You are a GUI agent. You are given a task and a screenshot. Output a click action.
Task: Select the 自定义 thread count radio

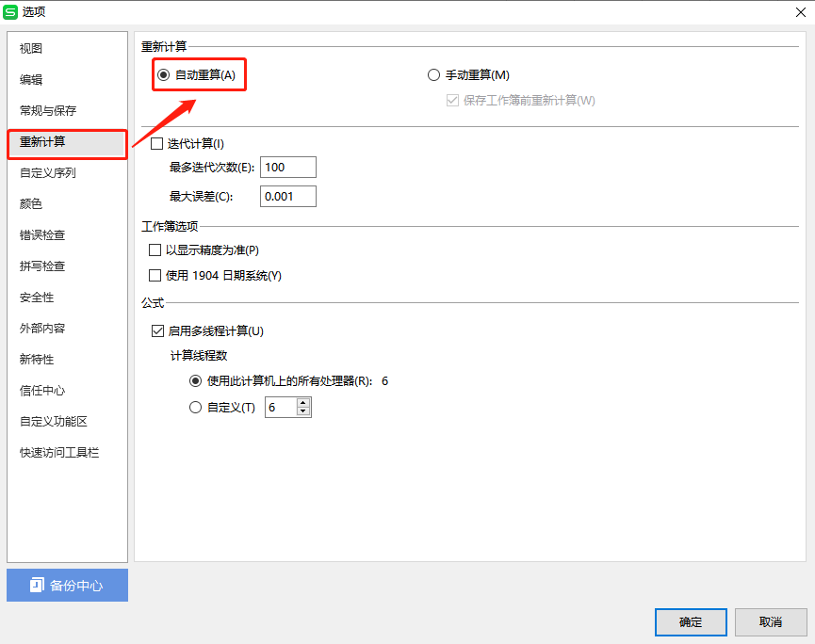(x=195, y=407)
